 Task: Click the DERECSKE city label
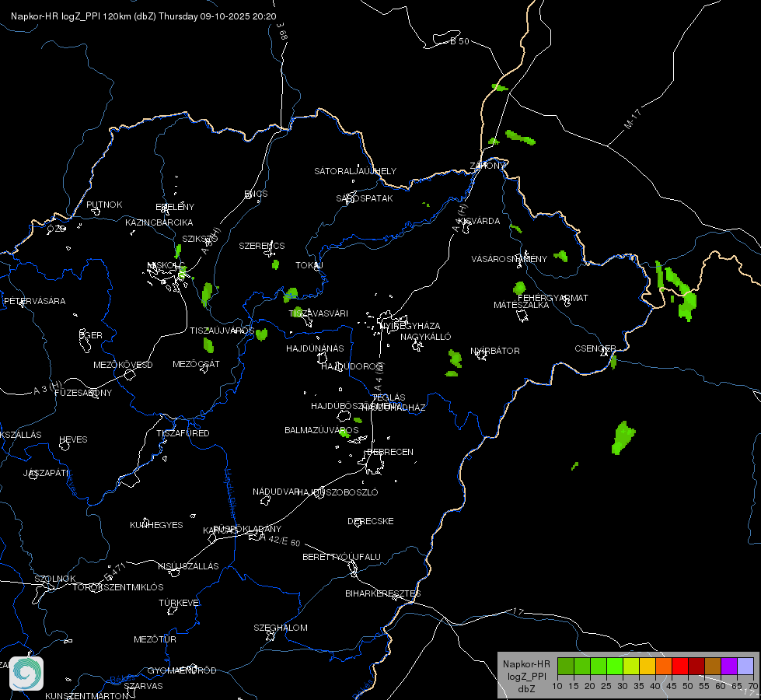coord(370,521)
